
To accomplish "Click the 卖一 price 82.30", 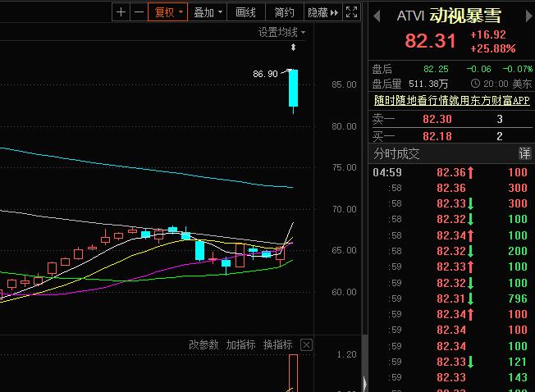I will coord(437,119).
